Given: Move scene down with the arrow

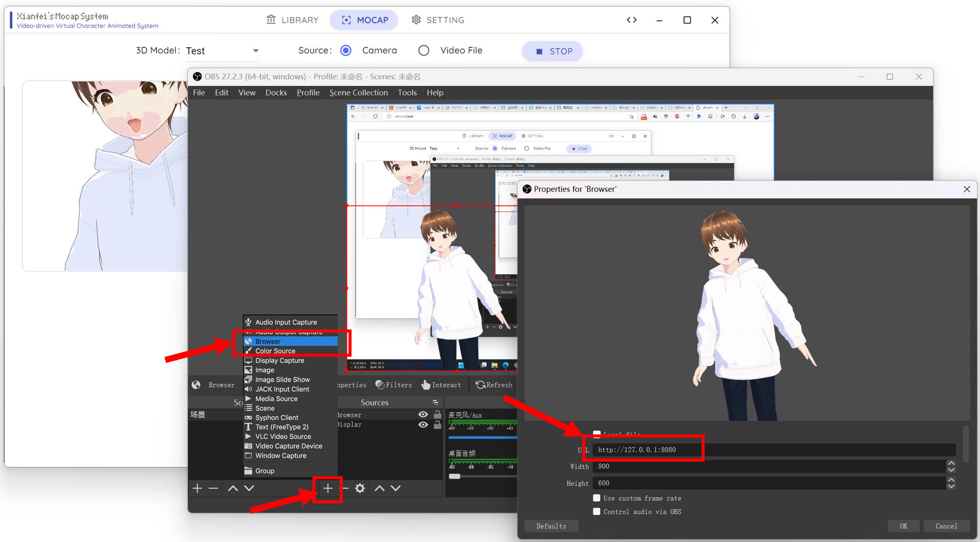Looking at the screenshot, I should coord(249,488).
